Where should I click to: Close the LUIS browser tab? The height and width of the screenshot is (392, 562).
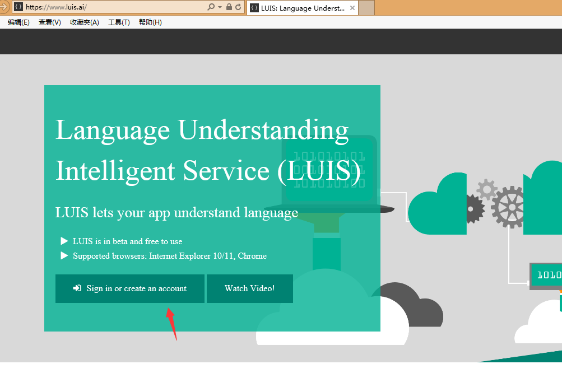pyautogui.click(x=352, y=8)
